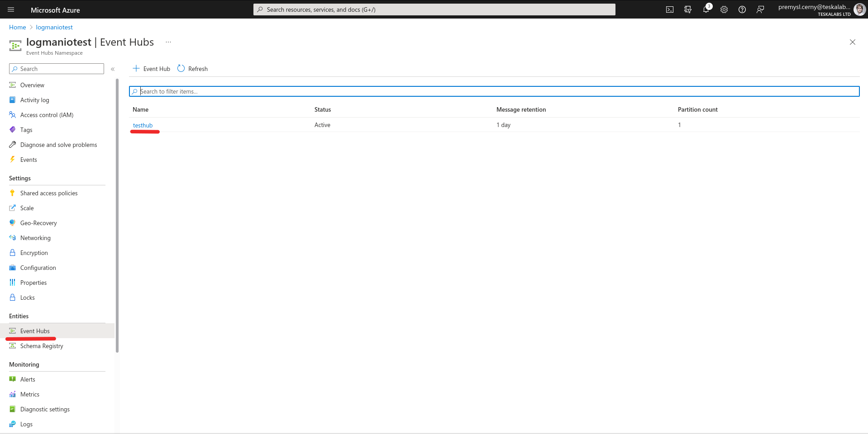Click the Microsoft Azure brand label
Screen dimensions: 868x434
pos(55,10)
